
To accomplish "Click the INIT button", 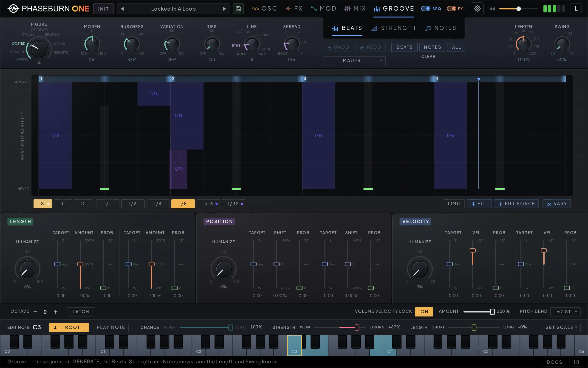I will click(103, 9).
